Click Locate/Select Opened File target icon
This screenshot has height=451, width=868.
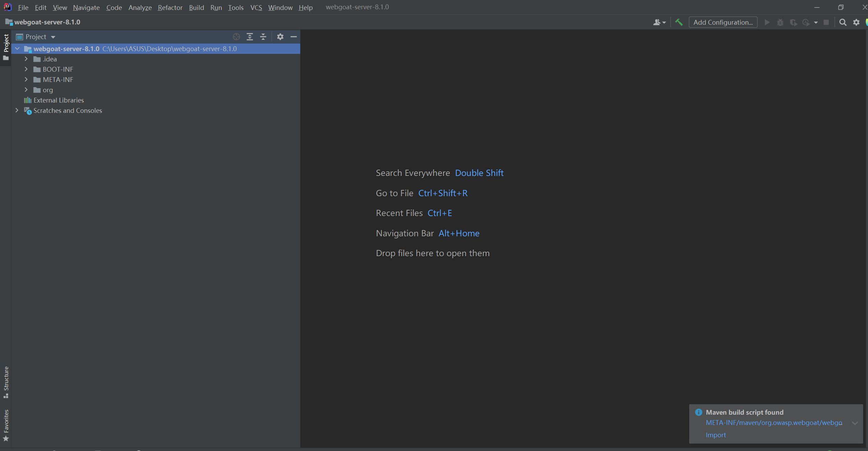click(236, 37)
